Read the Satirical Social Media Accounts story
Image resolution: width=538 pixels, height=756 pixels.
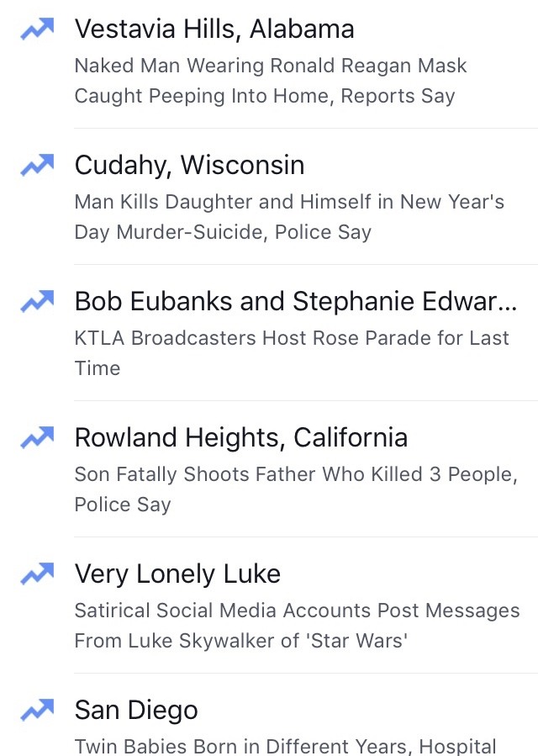[x=297, y=626]
